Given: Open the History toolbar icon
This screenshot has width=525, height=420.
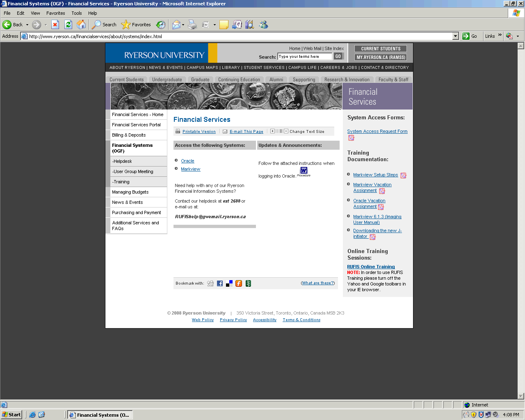Looking at the screenshot, I should pyautogui.click(x=161, y=25).
